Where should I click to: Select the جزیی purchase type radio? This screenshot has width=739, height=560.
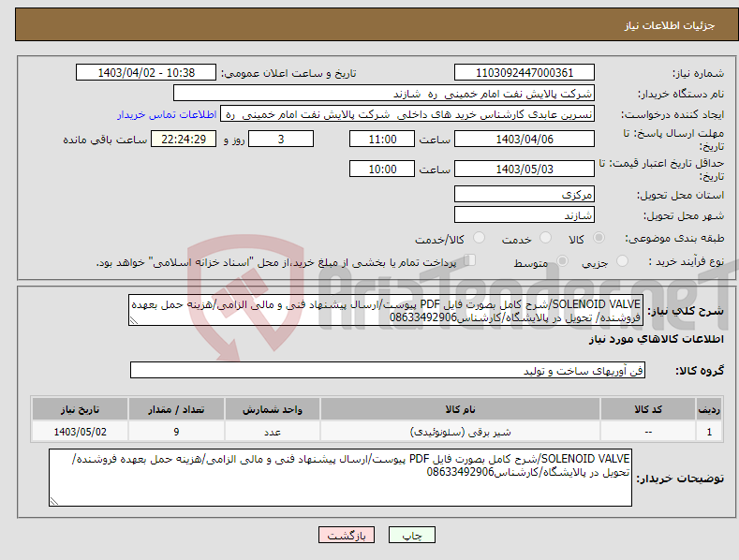click(622, 261)
